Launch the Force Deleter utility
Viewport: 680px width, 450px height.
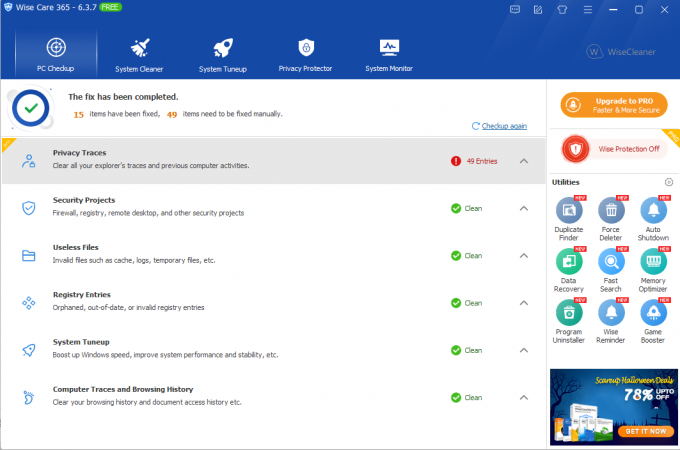click(x=611, y=218)
